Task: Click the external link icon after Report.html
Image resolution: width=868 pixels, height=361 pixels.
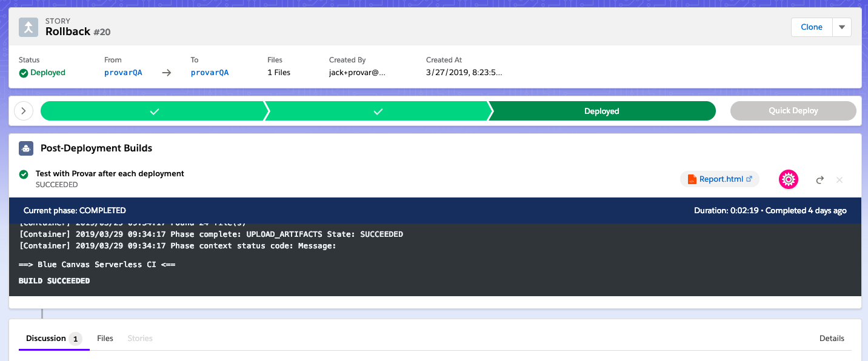Action: coord(749,179)
